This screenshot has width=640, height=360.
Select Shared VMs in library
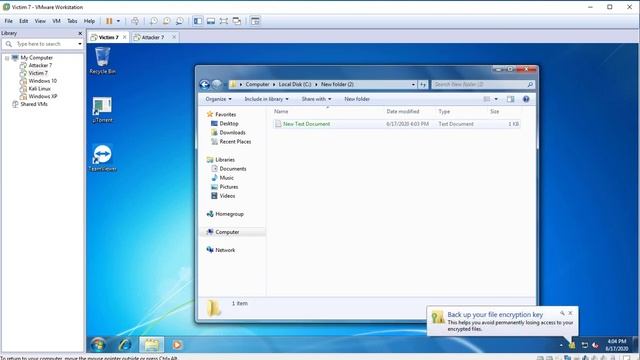tap(34, 104)
